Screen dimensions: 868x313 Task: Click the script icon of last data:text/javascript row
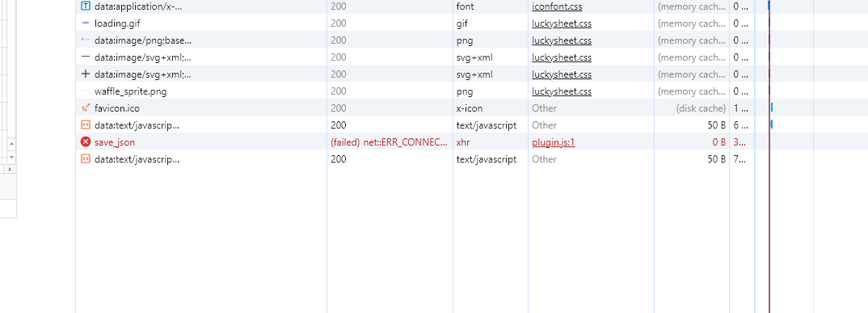[85, 159]
